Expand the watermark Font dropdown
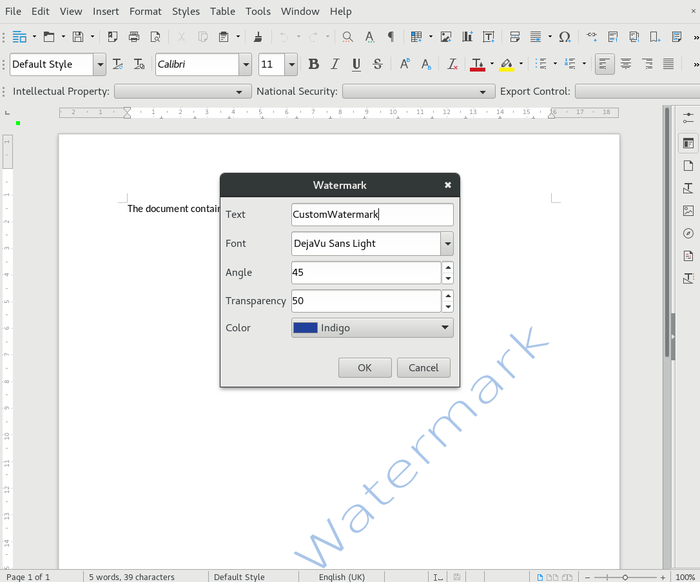This screenshot has height=582, width=700. [x=446, y=243]
